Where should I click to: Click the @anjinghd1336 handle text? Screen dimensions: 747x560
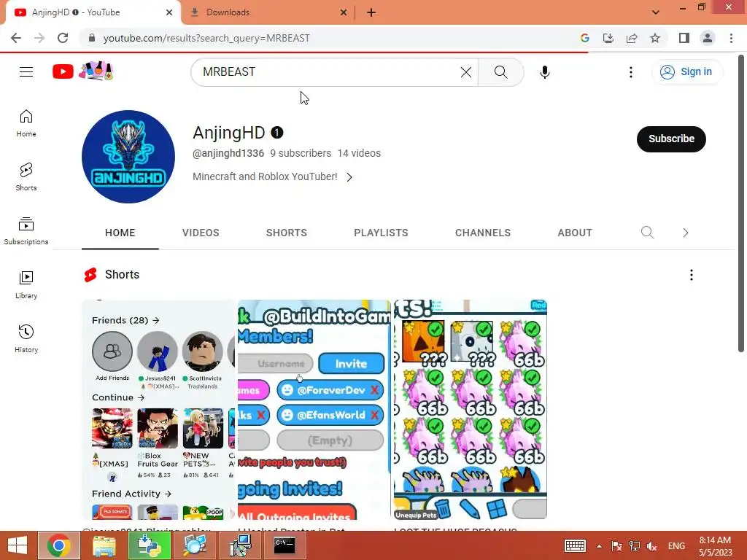[228, 153]
